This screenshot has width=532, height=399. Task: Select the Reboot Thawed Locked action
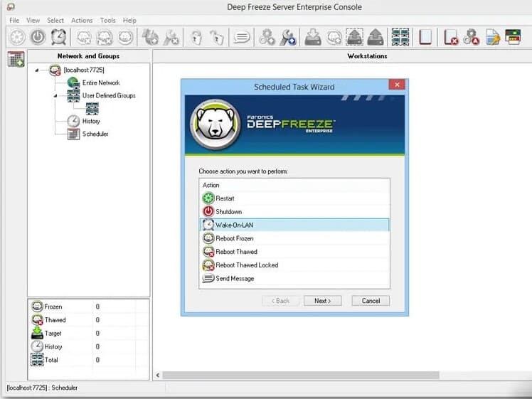(246, 265)
